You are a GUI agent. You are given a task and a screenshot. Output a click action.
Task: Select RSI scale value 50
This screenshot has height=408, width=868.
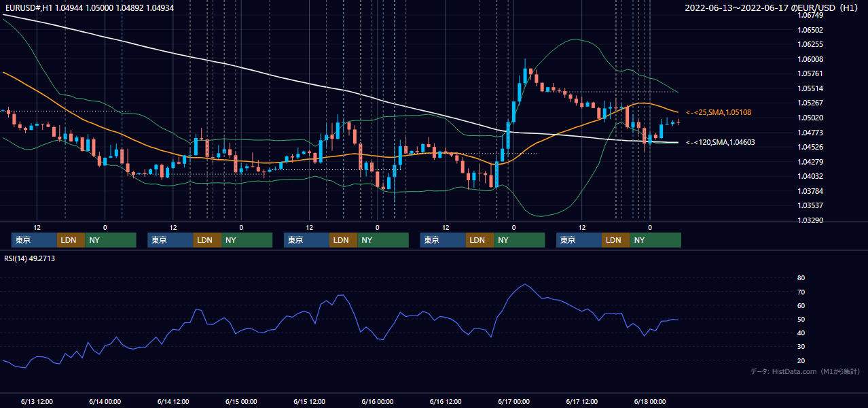(801, 319)
